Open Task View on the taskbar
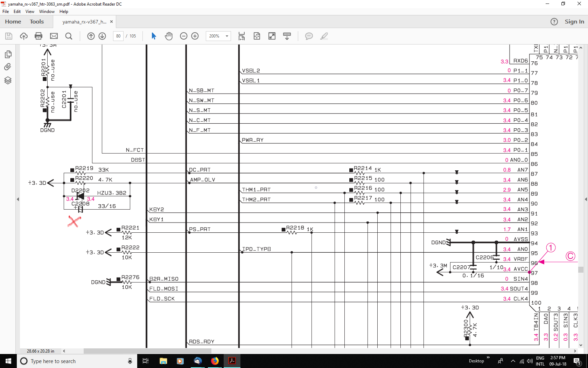588x368 pixels. (x=146, y=361)
